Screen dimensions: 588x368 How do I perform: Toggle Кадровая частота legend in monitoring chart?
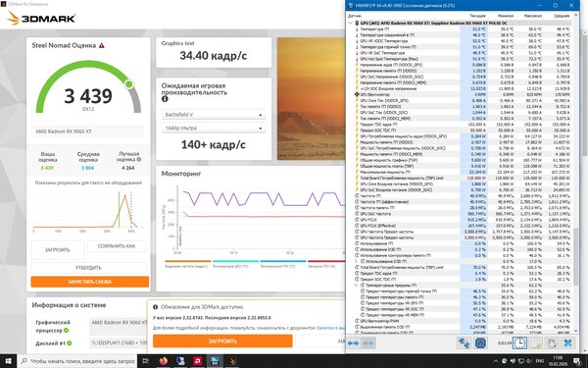(x=187, y=264)
